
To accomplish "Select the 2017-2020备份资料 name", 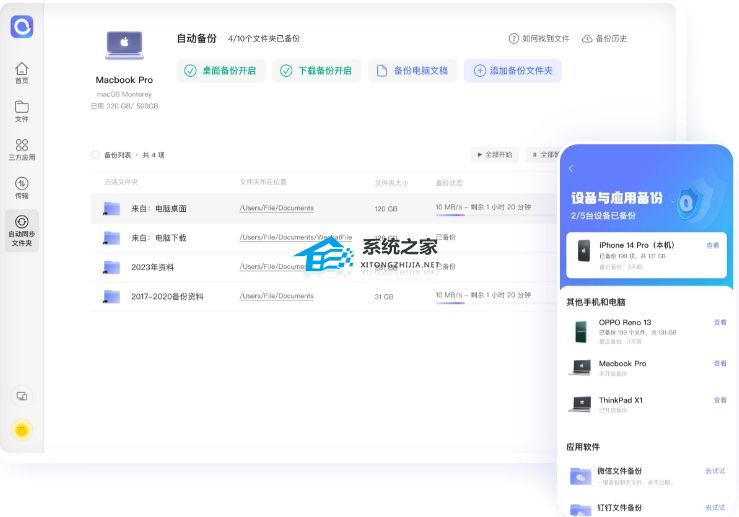I will tap(167, 296).
